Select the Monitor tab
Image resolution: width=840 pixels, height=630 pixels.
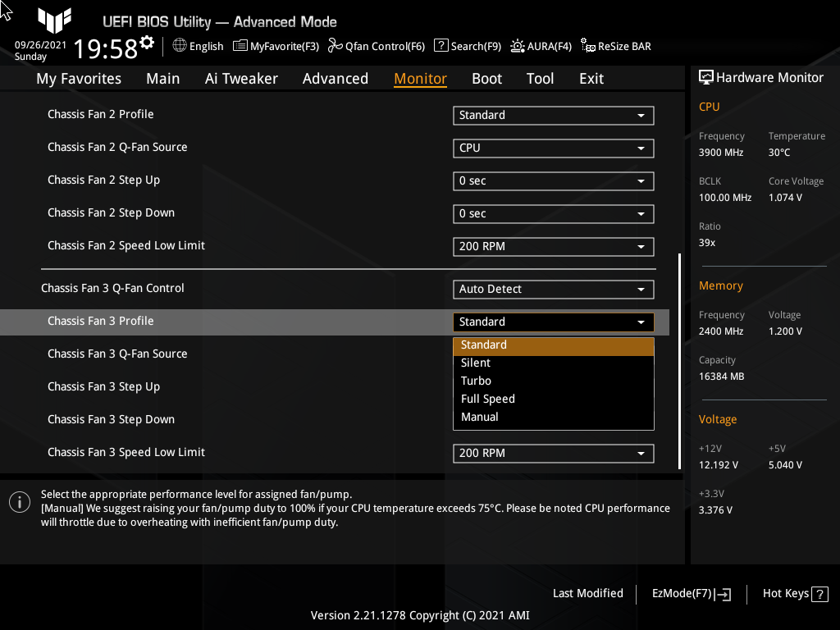tap(421, 79)
